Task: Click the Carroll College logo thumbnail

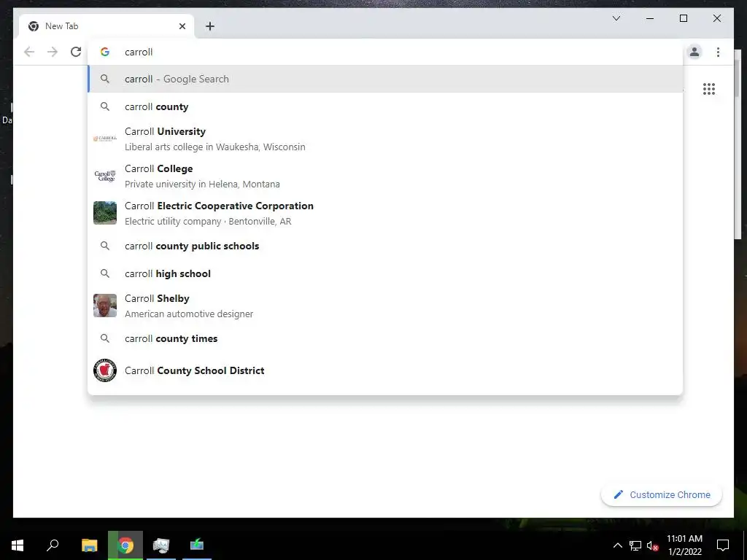Action: [105, 176]
